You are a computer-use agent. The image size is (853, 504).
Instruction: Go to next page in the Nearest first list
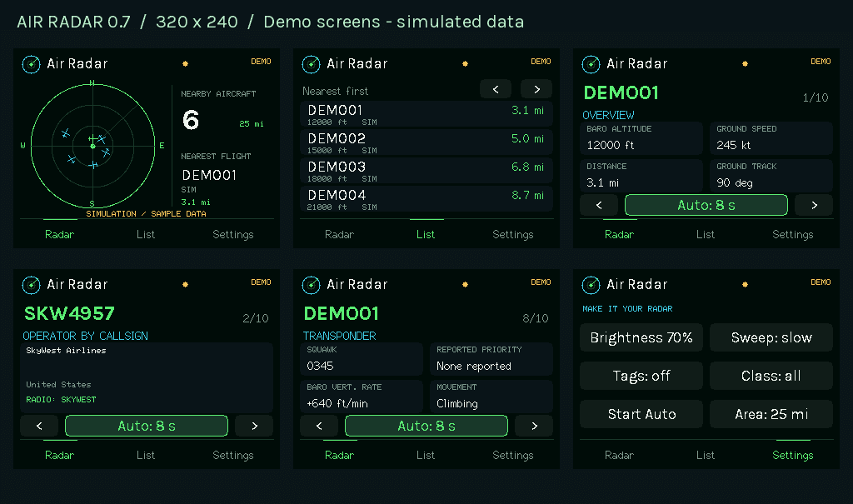tap(536, 89)
